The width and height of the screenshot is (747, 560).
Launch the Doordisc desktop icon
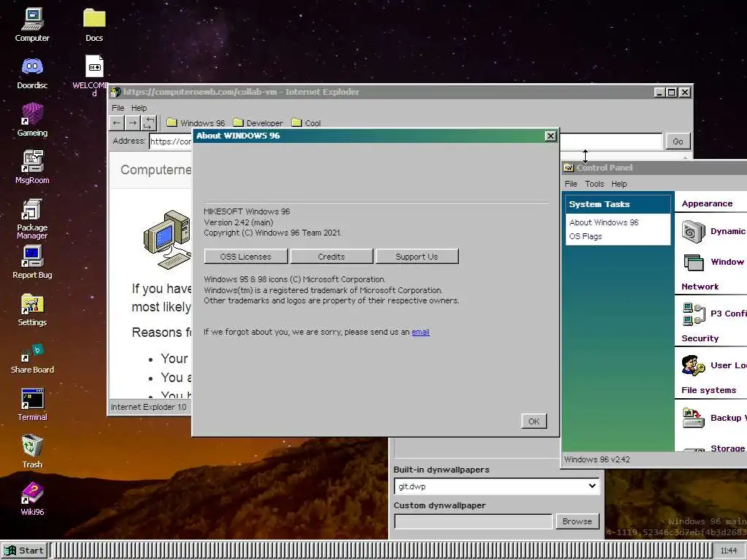click(32, 72)
